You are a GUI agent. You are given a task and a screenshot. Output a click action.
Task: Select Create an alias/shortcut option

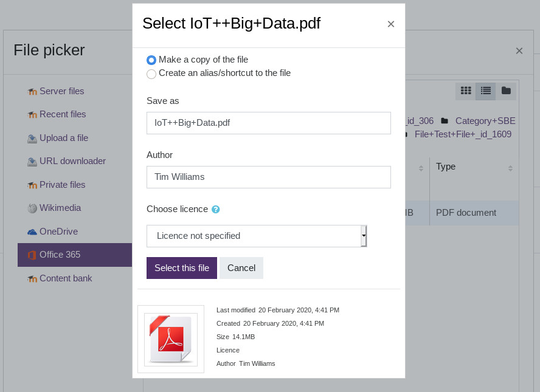pos(151,74)
